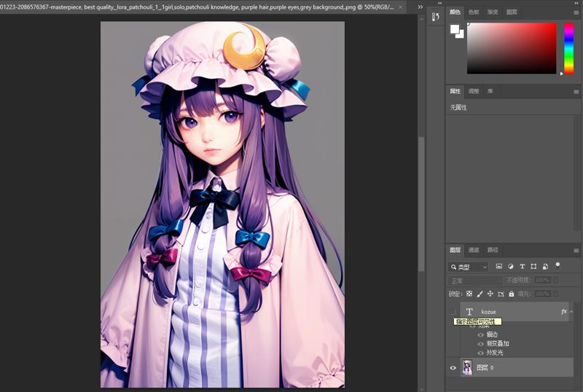The height and width of the screenshot is (392, 583).
Task: Click the opacity value field
Action: pos(543,280)
